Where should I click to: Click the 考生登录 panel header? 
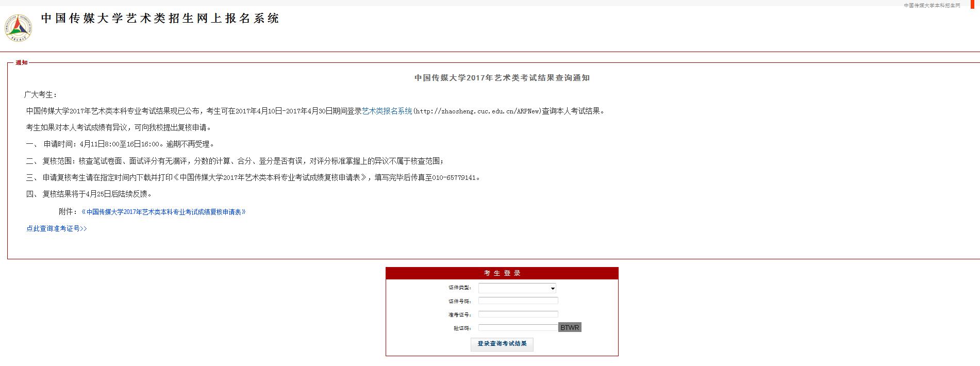502,273
